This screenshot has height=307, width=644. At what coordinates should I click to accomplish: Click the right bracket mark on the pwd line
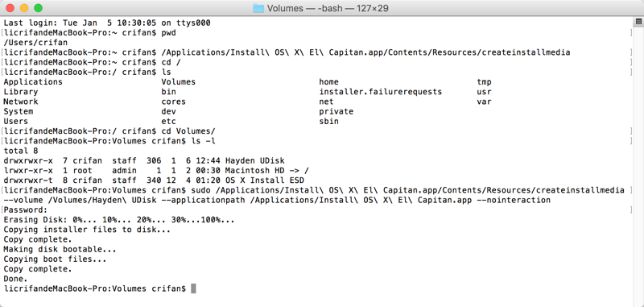(631, 33)
